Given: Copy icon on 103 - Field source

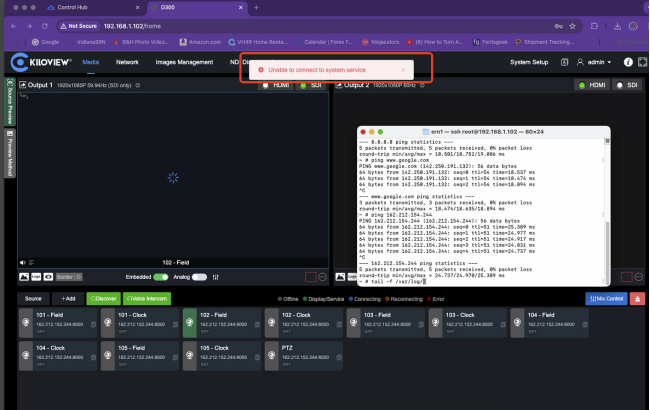Looking at the screenshot, I should pyautogui.click(x=421, y=325).
